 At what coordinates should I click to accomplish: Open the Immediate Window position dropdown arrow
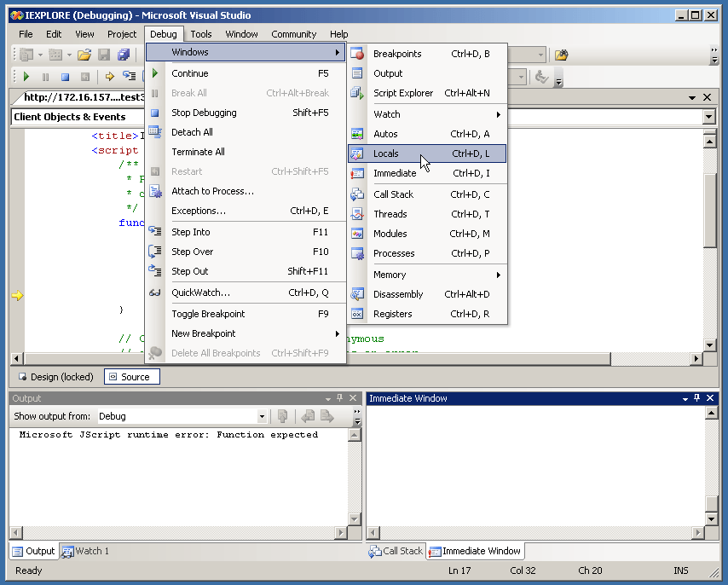pyautogui.click(x=685, y=398)
